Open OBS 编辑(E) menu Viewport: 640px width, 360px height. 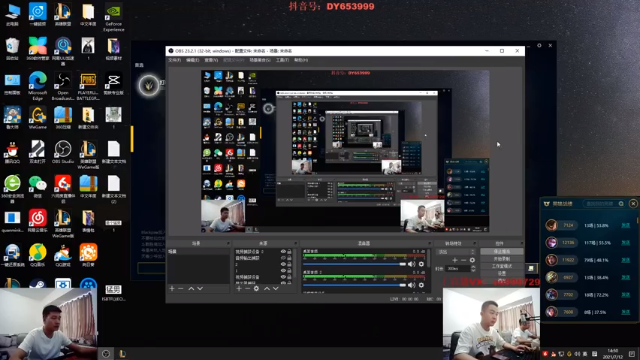[x=193, y=60]
